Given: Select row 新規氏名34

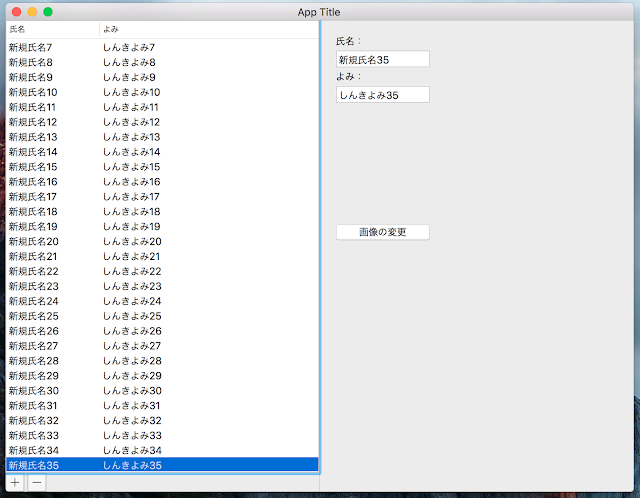Looking at the screenshot, I should 162,451.
